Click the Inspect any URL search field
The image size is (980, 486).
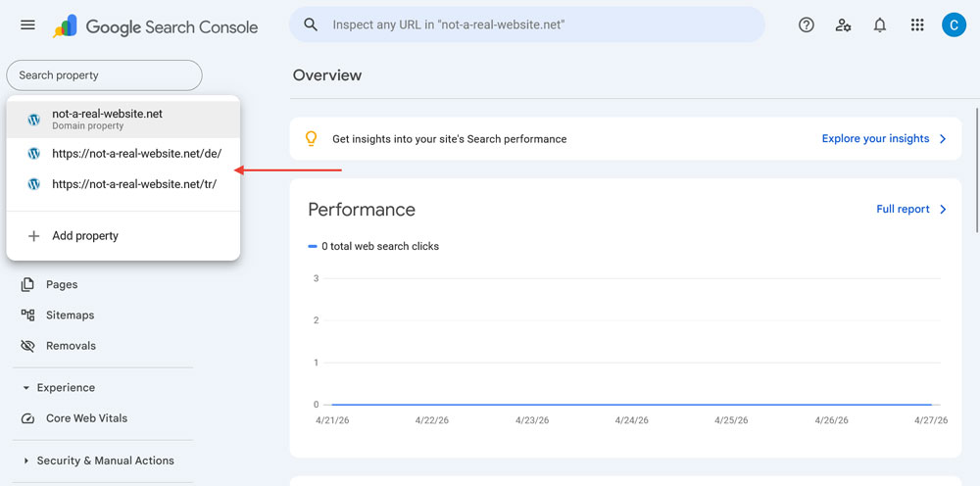526,25
